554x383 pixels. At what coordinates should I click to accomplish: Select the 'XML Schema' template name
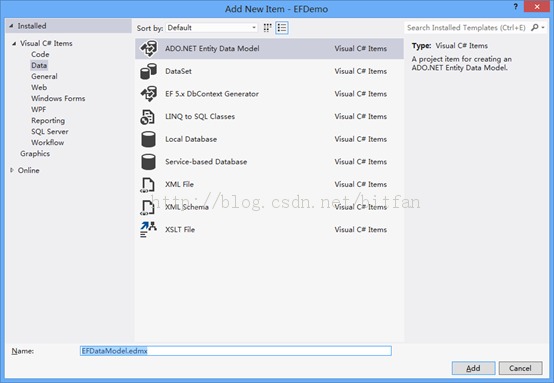tap(187, 207)
